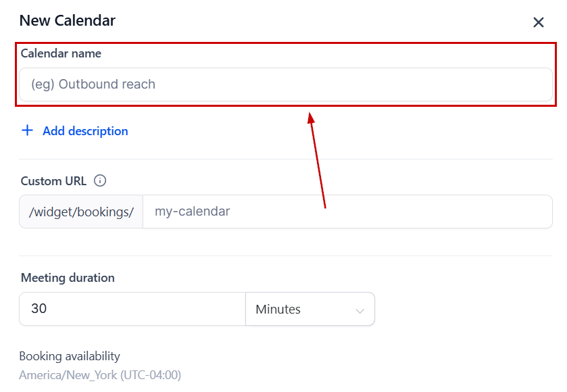Click the my-calendar custom URL field
567x392 pixels.
coord(347,212)
